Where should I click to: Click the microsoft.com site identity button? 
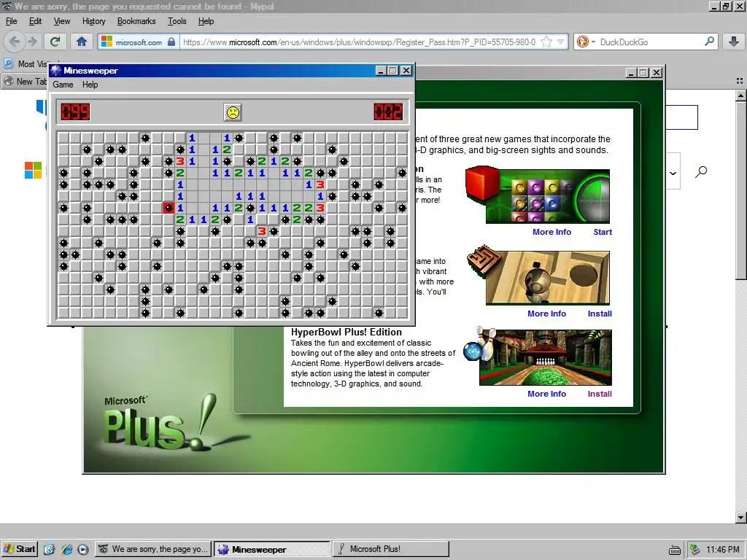pyautogui.click(x=138, y=42)
